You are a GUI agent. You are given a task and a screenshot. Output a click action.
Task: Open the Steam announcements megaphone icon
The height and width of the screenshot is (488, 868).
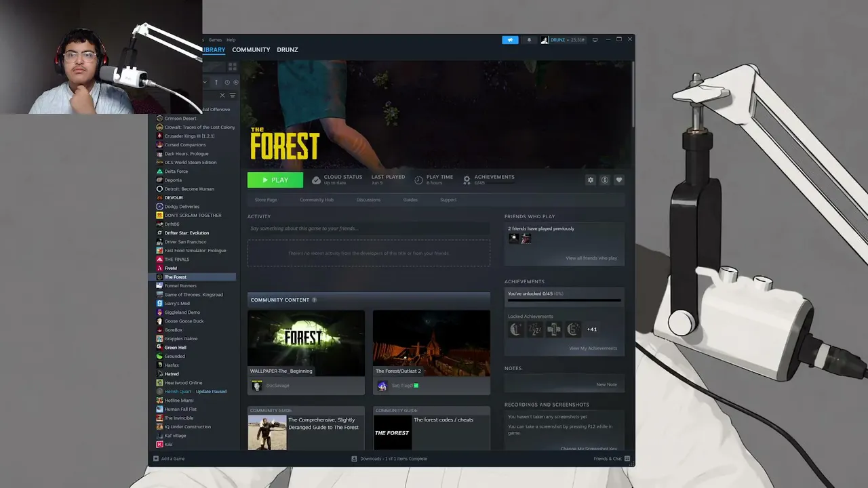pos(510,40)
